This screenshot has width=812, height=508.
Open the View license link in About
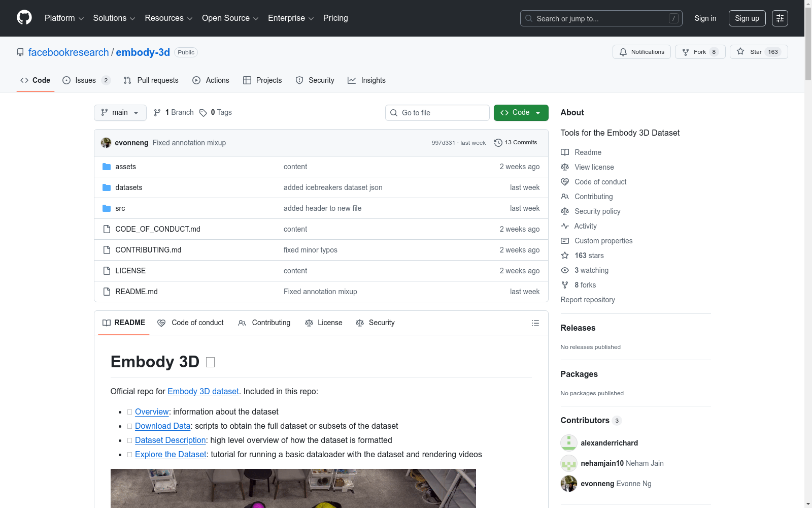594,167
